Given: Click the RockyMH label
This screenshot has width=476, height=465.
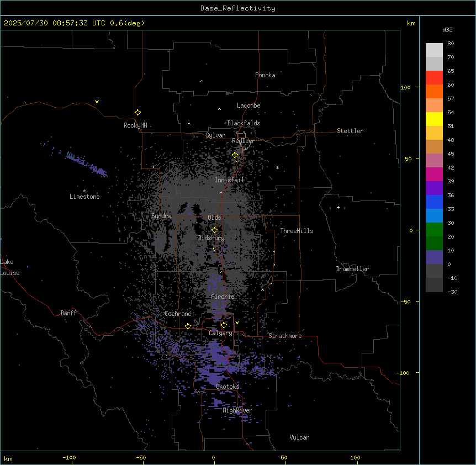Looking at the screenshot, I should (x=135, y=125).
